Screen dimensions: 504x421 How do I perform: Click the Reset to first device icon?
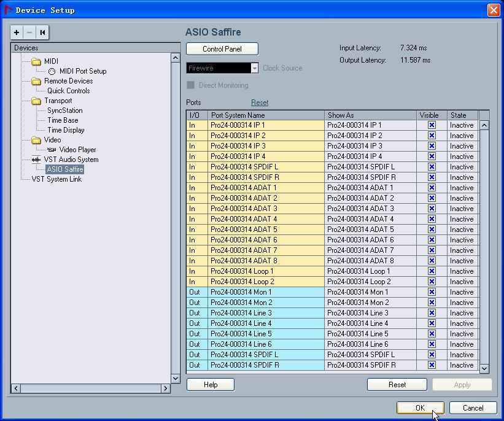pyautogui.click(x=42, y=32)
